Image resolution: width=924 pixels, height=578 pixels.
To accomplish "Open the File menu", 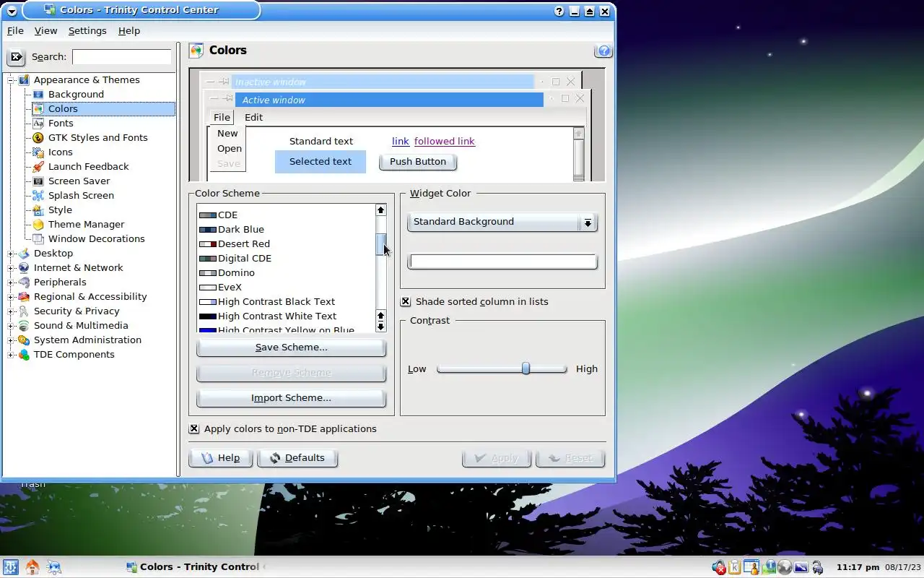I will tap(15, 30).
